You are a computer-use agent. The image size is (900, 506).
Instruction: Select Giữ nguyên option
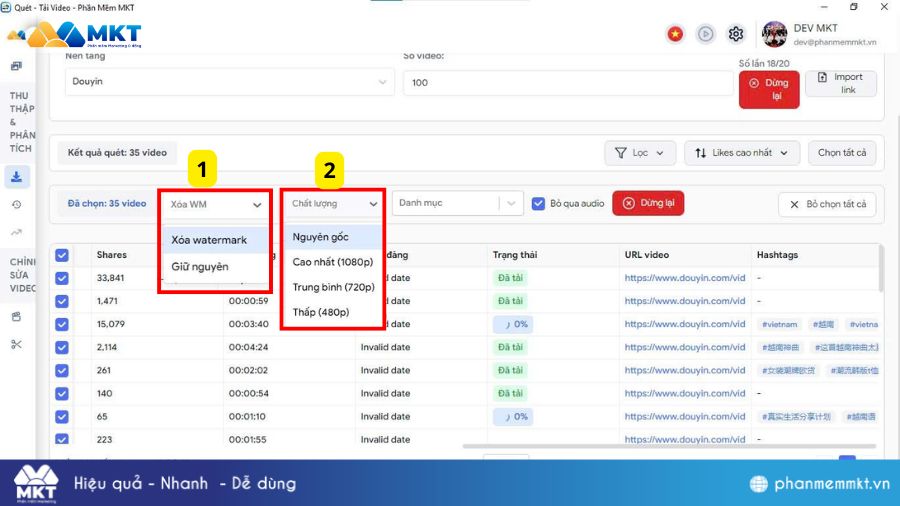[x=215, y=267]
